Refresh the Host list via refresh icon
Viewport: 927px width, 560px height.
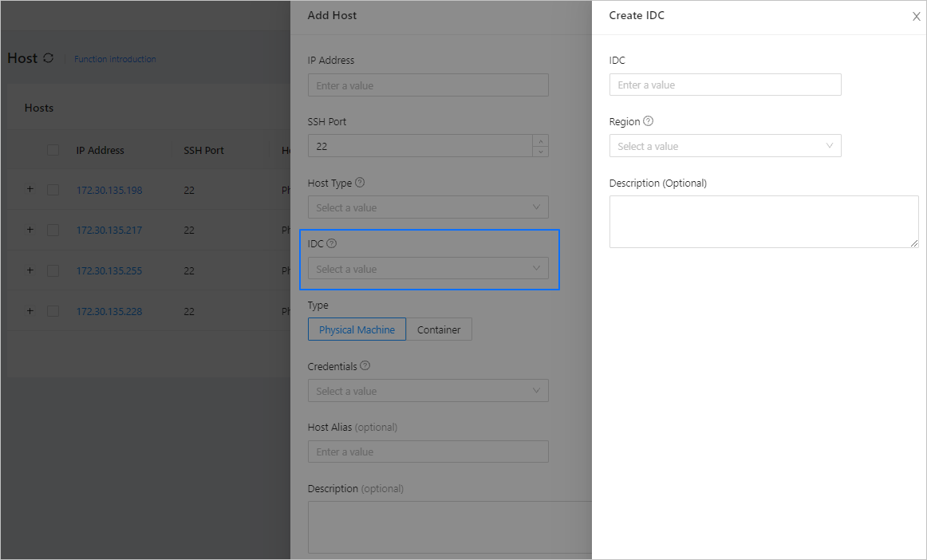coord(49,58)
